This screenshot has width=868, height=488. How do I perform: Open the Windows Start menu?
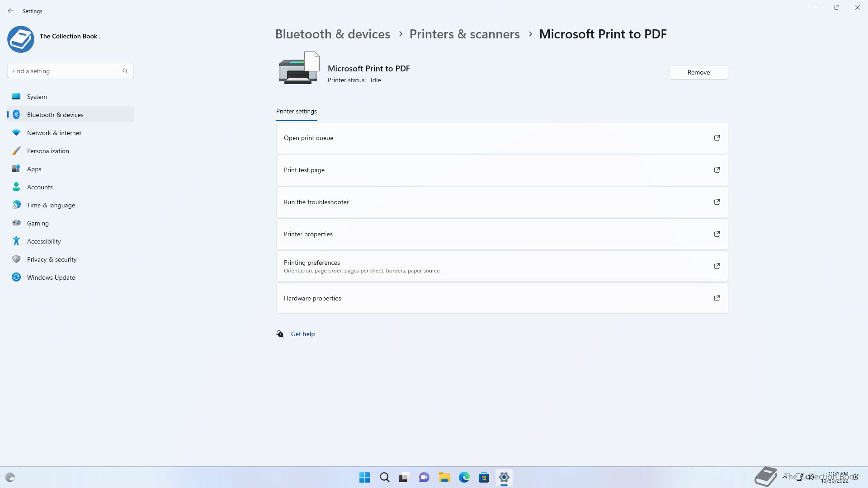(x=364, y=477)
